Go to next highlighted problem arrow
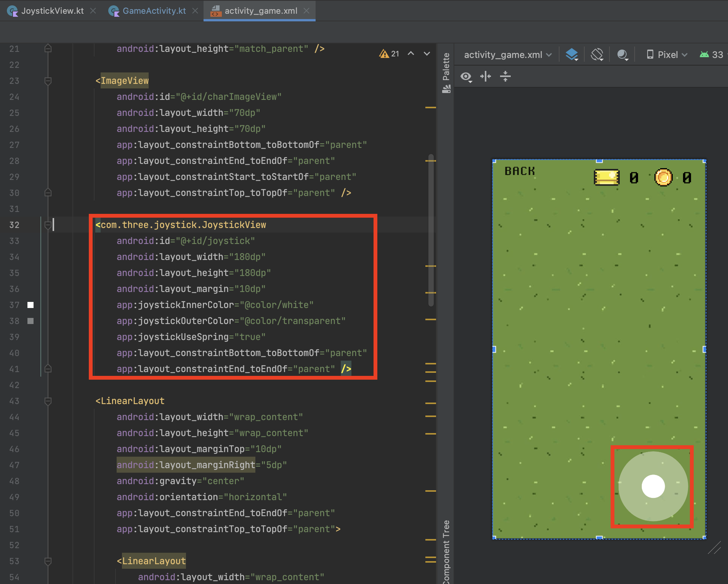This screenshot has height=584, width=728. pos(427,54)
